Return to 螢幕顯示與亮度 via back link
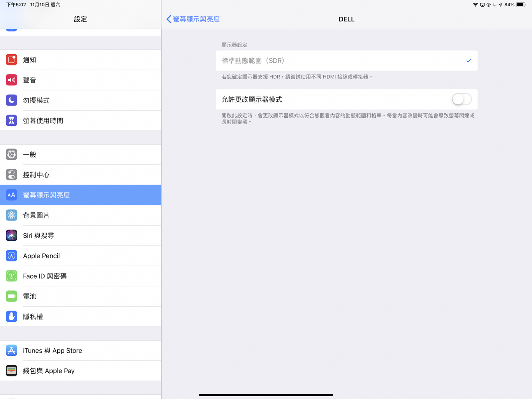This screenshot has height=399, width=532. pos(196,19)
